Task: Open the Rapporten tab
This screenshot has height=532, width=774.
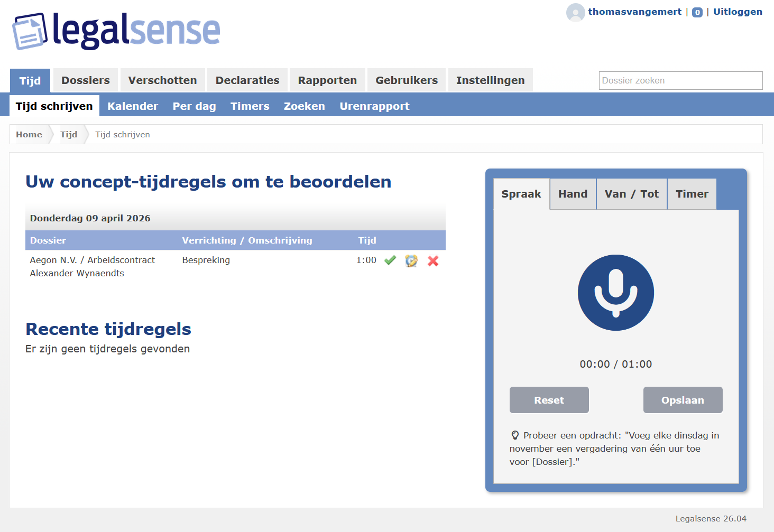Action: pyautogui.click(x=327, y=80)
